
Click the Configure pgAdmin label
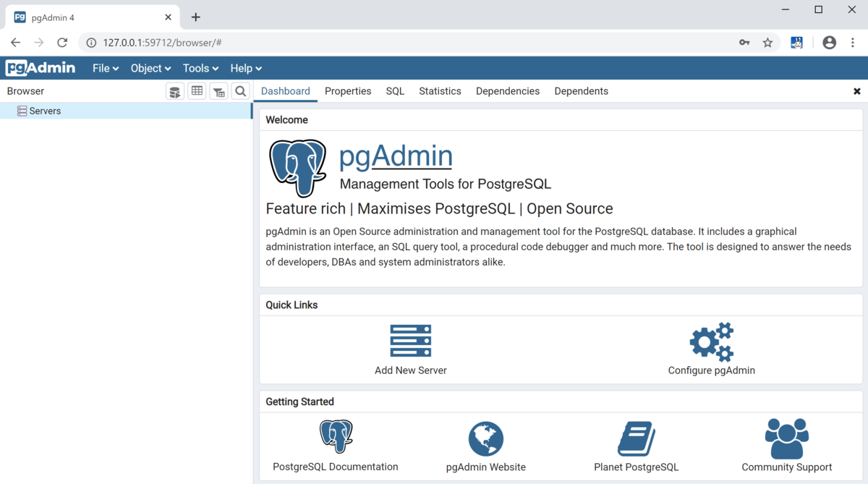(x=712, y=370)
